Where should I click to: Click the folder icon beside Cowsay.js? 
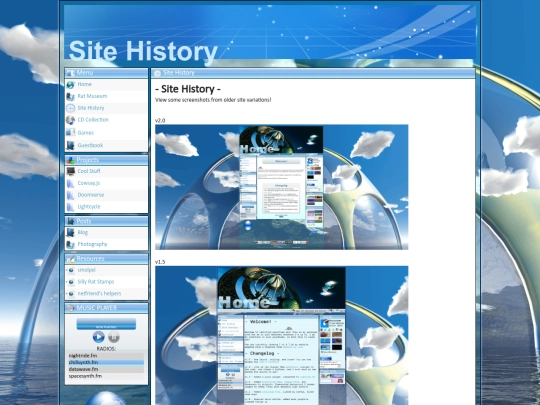71,183
